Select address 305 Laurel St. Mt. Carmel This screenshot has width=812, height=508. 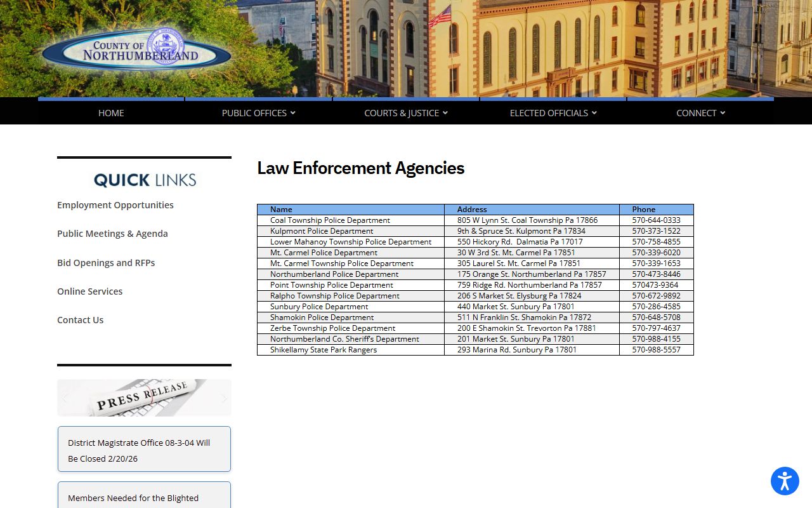pyautogui.click(x=532, y=264)
